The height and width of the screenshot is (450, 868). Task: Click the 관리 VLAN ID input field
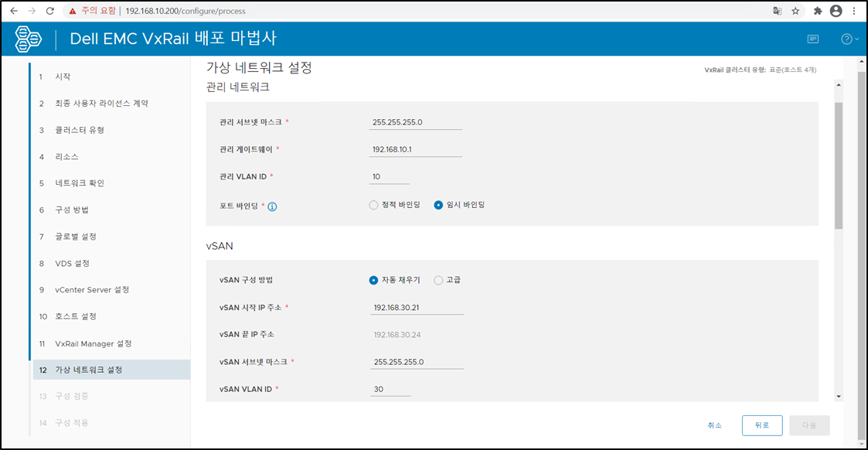pos(389,176)
